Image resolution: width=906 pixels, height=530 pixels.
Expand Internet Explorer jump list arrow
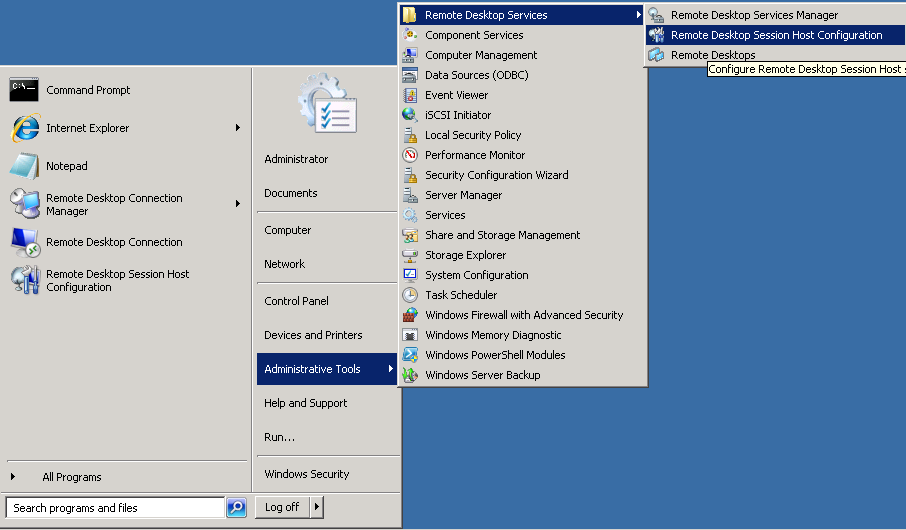(x=237, y=128)
